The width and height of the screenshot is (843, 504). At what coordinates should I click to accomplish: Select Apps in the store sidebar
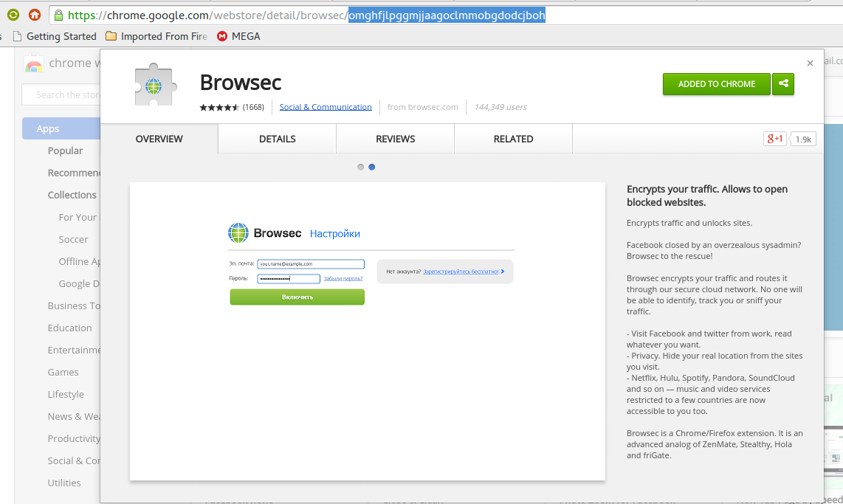(x=48, y=128)
